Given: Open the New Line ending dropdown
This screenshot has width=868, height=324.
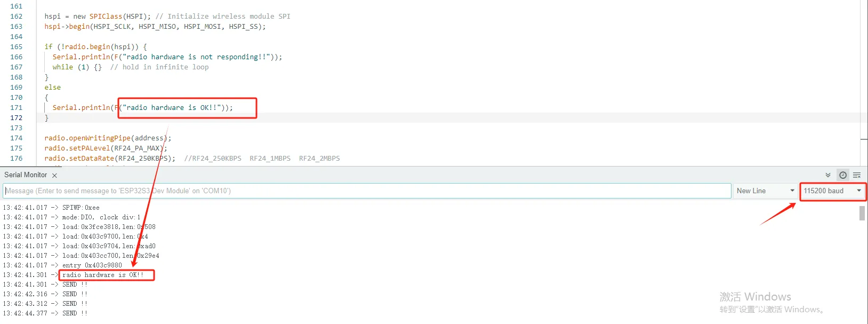Looking at the screenshot, I should [x=766, y=191].
